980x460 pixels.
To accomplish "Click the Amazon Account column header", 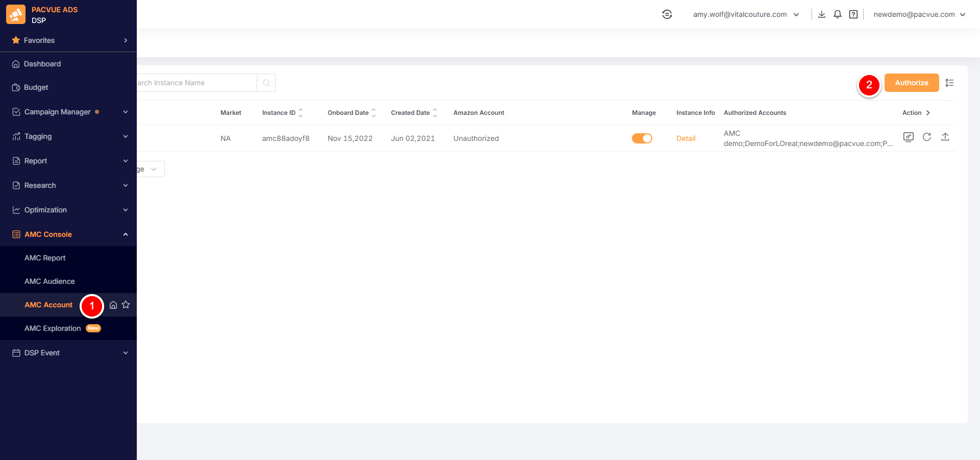I will tap(479, 113).
